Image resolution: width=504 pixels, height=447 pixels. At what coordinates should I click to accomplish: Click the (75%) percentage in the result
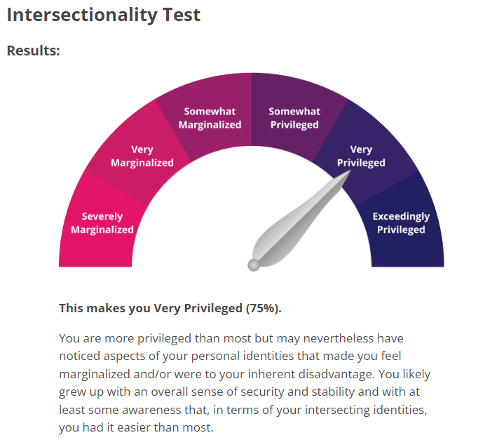click(264, 308)
